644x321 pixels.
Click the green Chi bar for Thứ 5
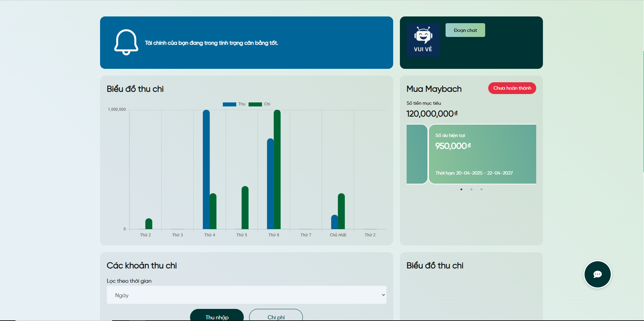pyautogui.click(x=245, y=208)
